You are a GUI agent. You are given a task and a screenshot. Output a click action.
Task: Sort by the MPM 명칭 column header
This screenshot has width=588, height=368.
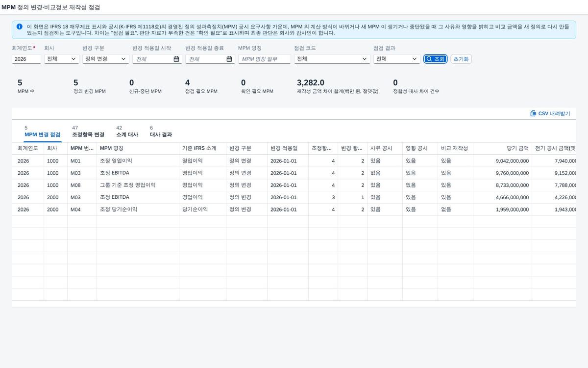pos(138,148)
